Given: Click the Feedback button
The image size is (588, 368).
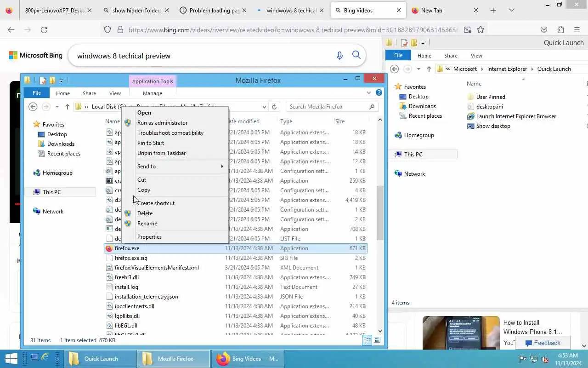Looking at the screenshot, I should click(x=543, y=343).
